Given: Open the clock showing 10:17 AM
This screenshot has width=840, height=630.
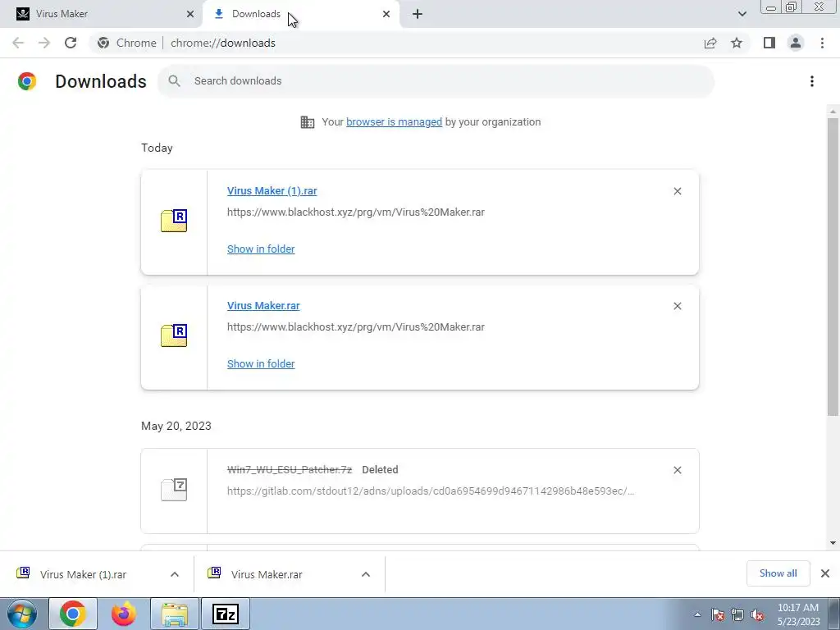Looking at the screenshot, I should [x=798, y=614].
